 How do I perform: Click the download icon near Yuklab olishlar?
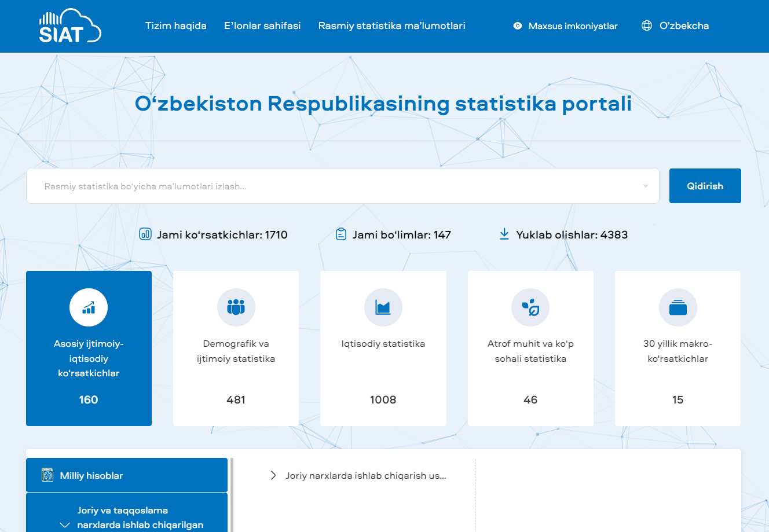pyautogui.click(x=504, y=234)
